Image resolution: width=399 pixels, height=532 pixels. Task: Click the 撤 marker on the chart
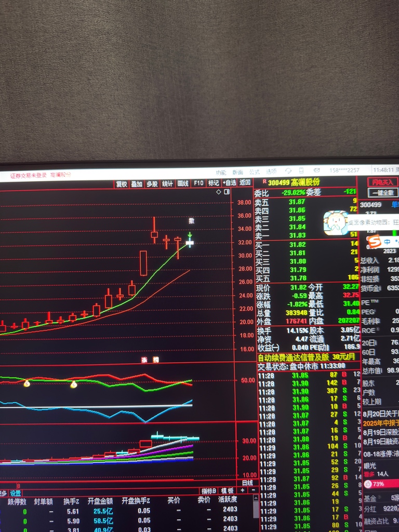[x=191, y=221]
